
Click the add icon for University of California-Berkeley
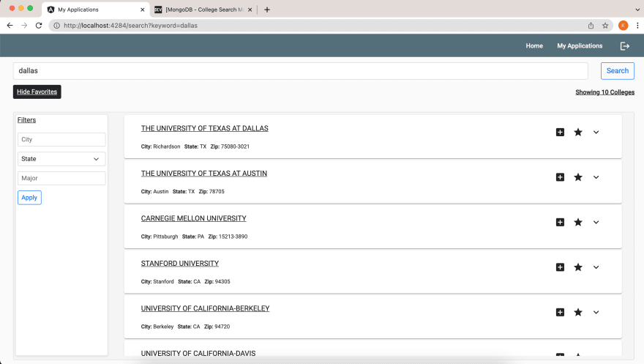[560, 312]
